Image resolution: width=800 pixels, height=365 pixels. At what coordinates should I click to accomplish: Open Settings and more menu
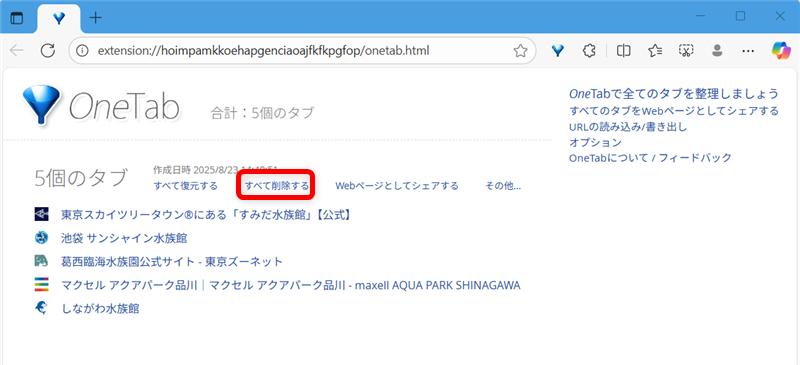pyautogui.click(x=748, y=50)
